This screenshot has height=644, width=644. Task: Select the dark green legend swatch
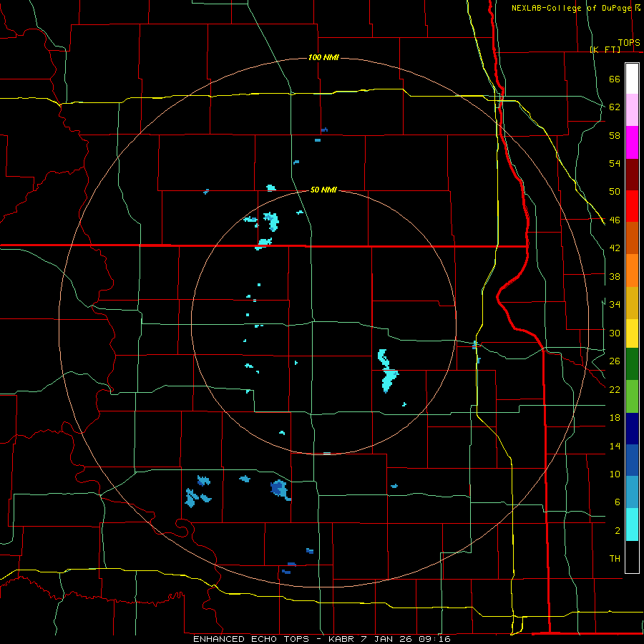(x=632, y=364)
